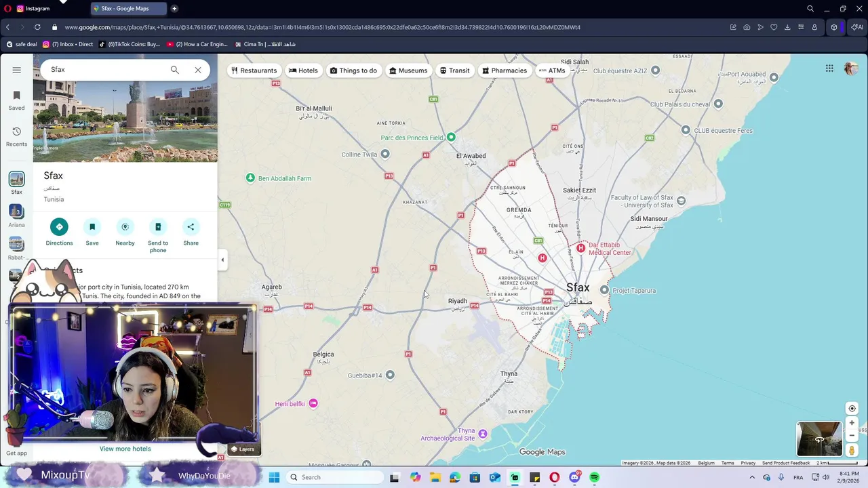The height and width of the screenshot is (488, 868).
Task: Click the View more hotels link
Action: coord(125,449)
